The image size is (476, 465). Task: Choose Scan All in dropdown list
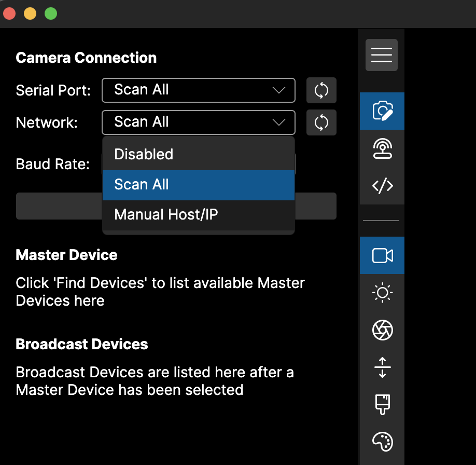coord(199,185)
